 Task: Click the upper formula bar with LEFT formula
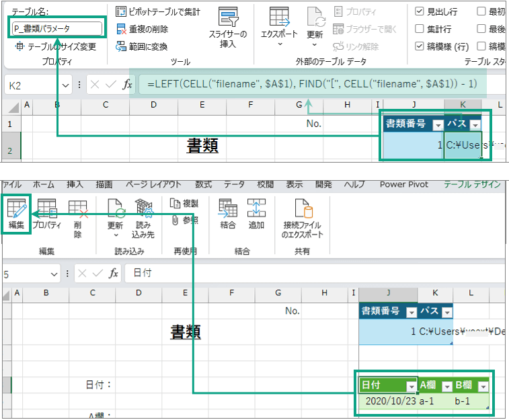pos(312,84)
